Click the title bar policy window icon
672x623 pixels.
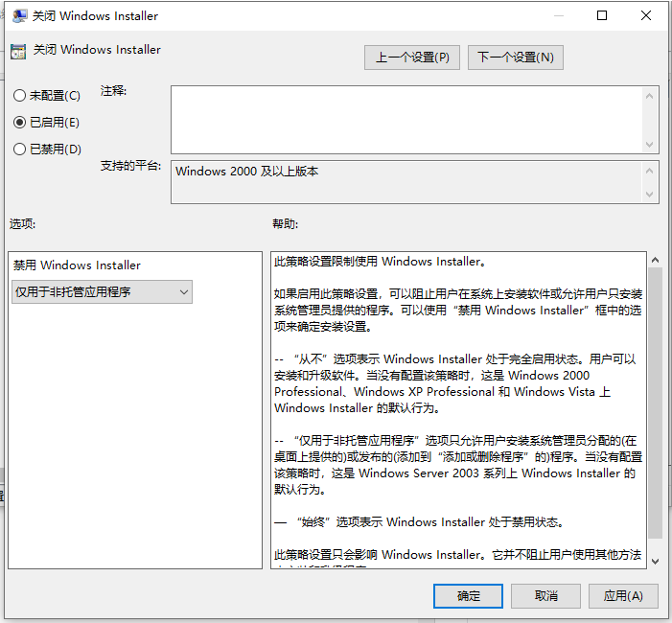tap(19, 16)
